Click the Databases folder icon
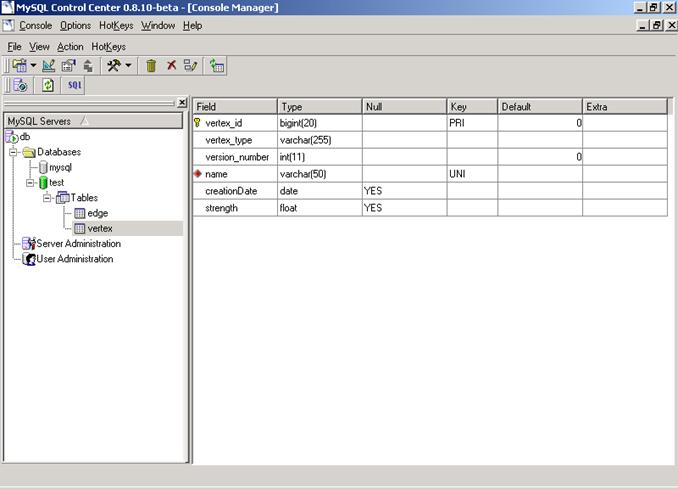678x489 pixels. (x=29, y=152)
